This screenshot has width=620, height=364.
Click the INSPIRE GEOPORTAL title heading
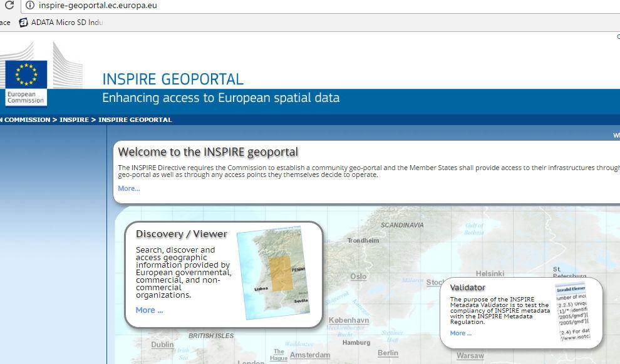173,79
